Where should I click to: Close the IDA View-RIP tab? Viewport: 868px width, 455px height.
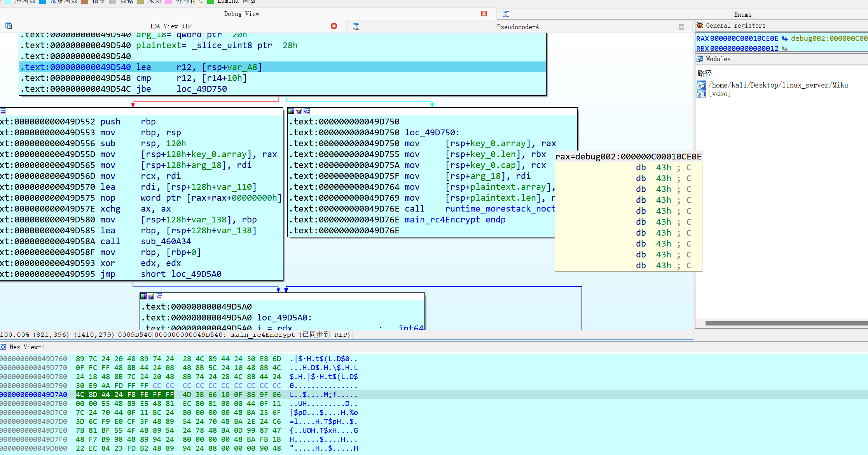pyautogui.click(x=334, y=26)
